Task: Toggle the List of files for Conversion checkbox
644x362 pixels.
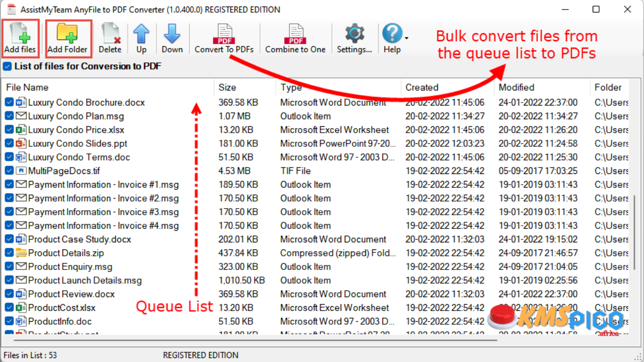Action: [8, 66]
